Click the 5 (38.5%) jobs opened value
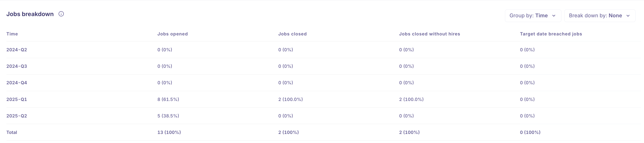Image resolution: width=644 pixels, height=143 pixels. 168,116
